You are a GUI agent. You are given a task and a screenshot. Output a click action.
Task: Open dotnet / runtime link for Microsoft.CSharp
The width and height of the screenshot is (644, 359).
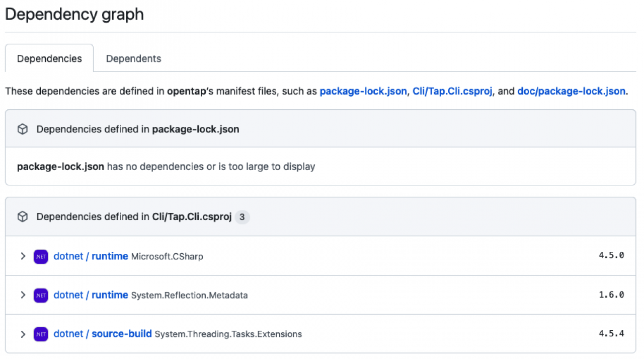coord(91,256)
